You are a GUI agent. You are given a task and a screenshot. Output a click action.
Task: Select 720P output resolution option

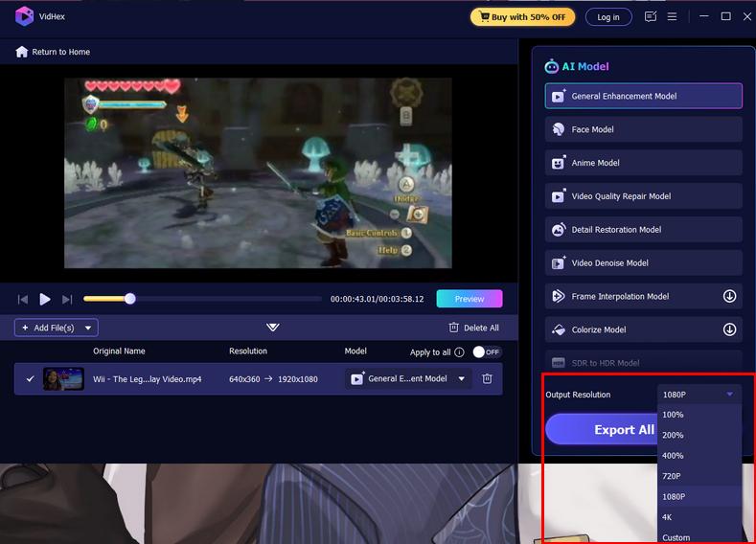(x=672, y=476)
